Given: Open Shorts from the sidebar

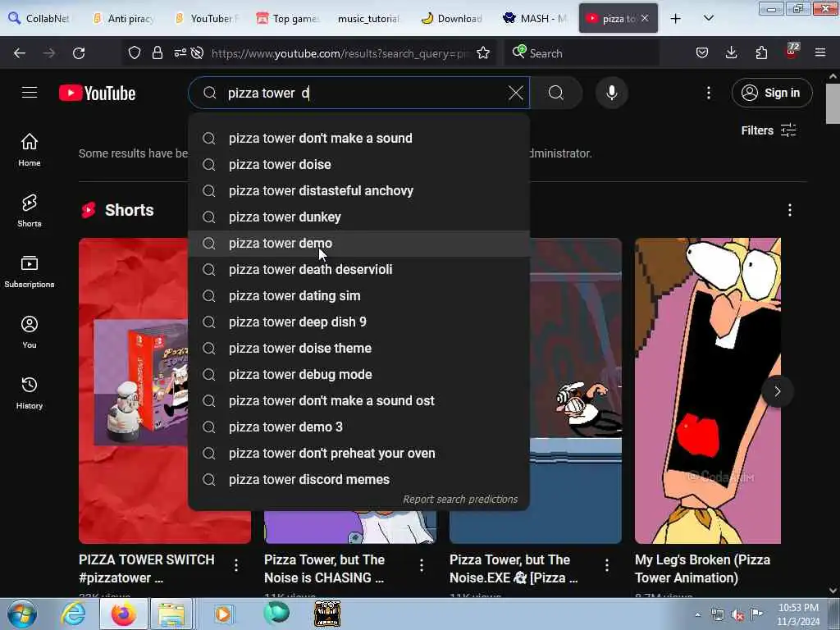Looking at the screenshot, I should (x=30, y=211).
